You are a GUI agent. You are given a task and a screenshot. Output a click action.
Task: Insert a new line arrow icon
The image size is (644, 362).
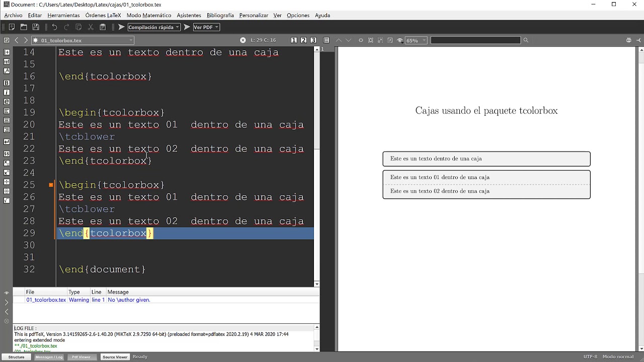[7, 142]
